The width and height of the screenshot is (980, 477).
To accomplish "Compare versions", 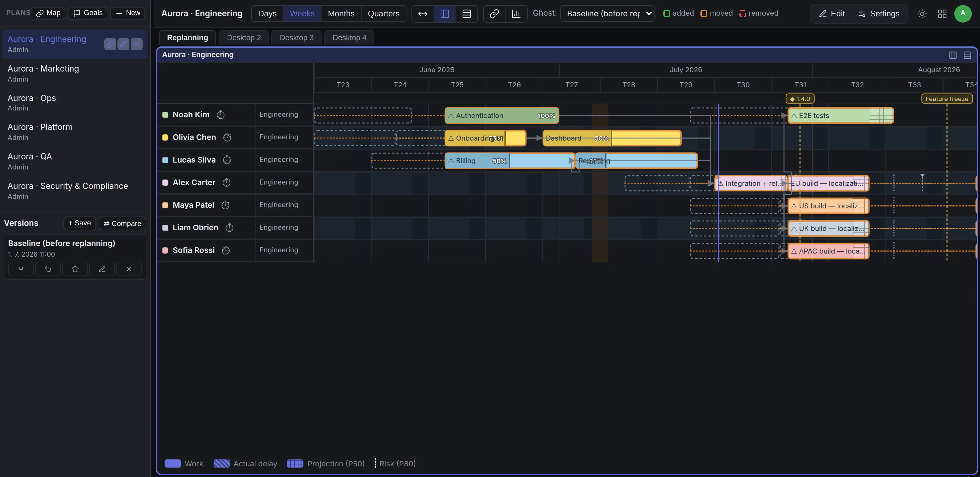I will point(122,223).
